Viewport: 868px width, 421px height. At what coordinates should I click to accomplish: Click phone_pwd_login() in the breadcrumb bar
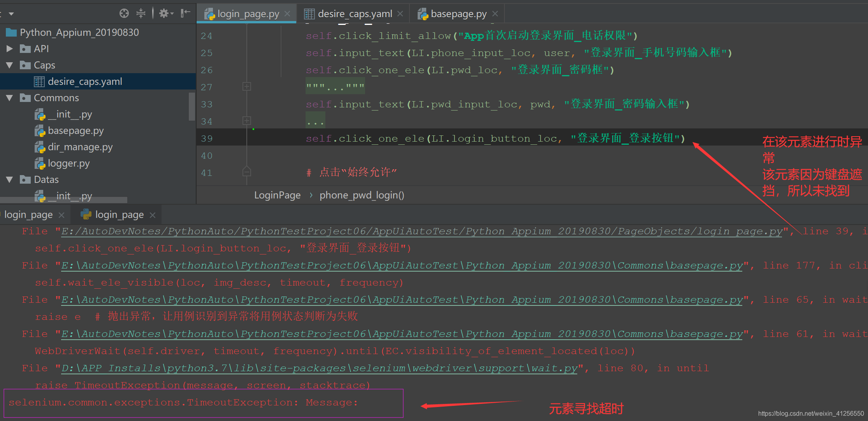(x=362, y=195)
